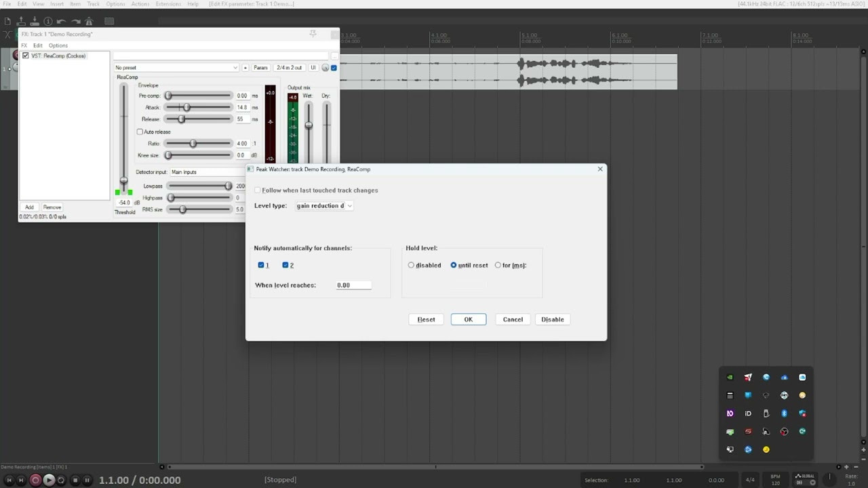Go to project end transport button
The image size is (868, 488).
pyautogui.click(x=21, y=480)
